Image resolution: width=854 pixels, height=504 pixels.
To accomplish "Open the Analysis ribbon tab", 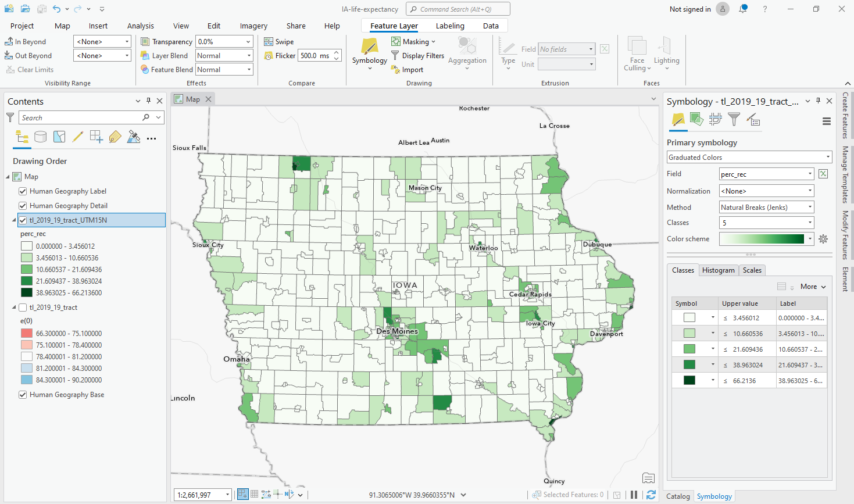I will 141,26.
